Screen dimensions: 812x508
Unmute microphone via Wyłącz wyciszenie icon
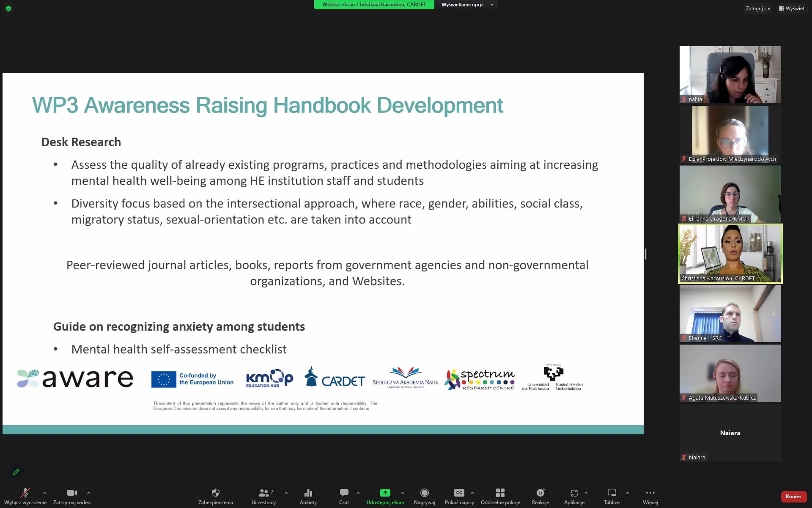tap(25, 493)
